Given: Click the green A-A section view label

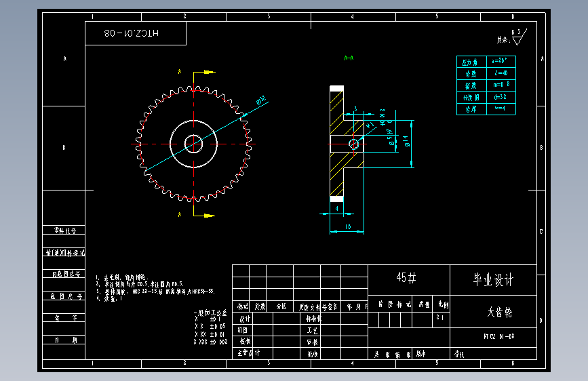Looking at the screenshot, I should tap(349, 58).
